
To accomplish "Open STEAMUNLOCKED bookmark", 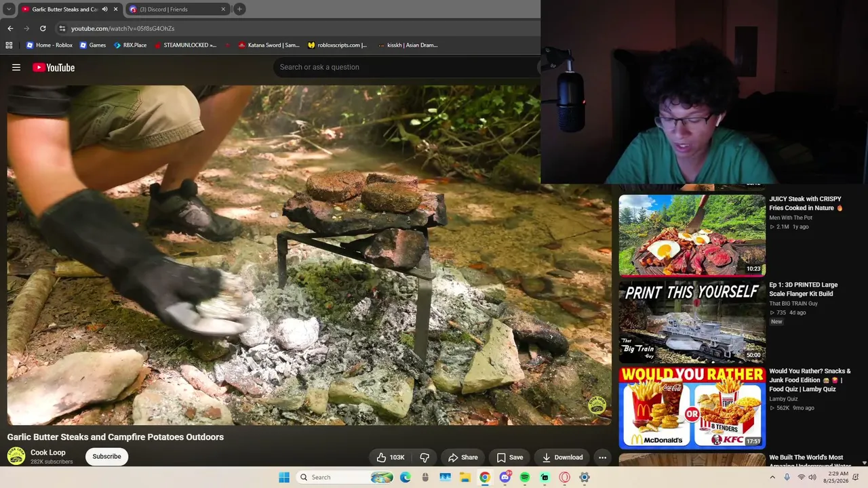I will (185, 45).
